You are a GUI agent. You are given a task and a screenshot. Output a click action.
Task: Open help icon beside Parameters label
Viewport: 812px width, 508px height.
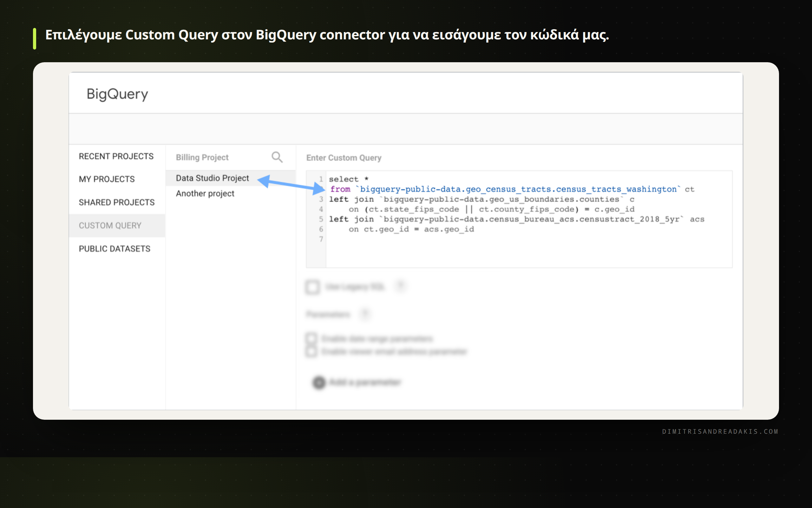point(365,314)
